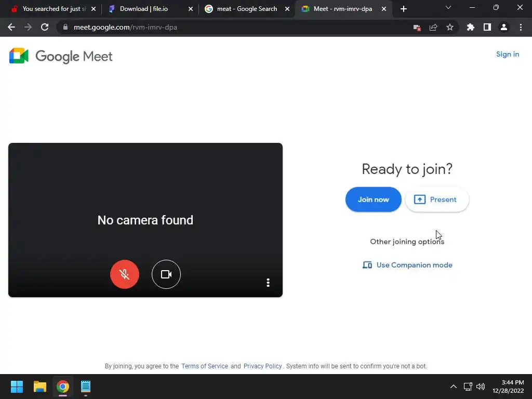View site information via the lock icon

coord(65,27)
